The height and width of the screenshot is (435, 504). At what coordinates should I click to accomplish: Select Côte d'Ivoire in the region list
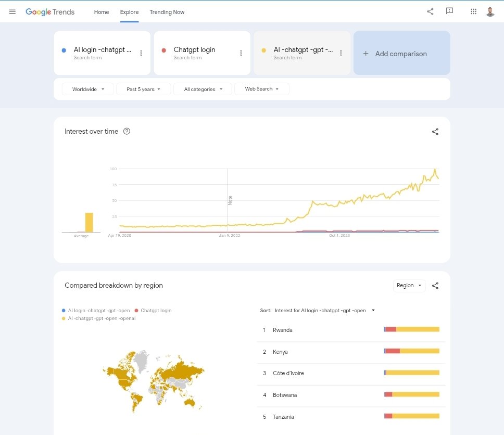tap(288, 373)
